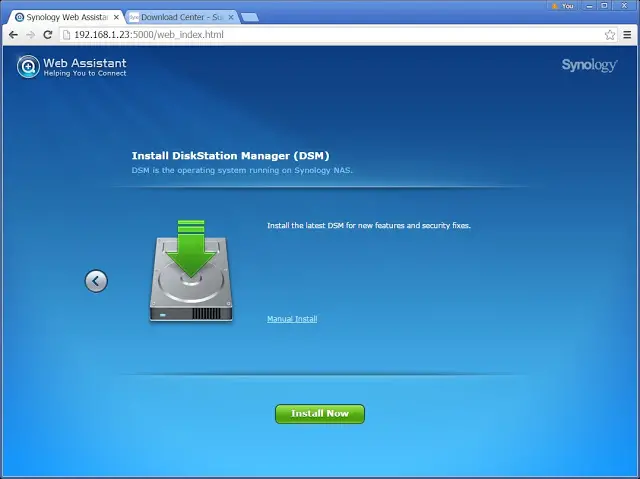Viewport: 640px width, 479px height.
Task: Click the Synology brand logo
Action: pyautogui.click(x=589, y=65)
